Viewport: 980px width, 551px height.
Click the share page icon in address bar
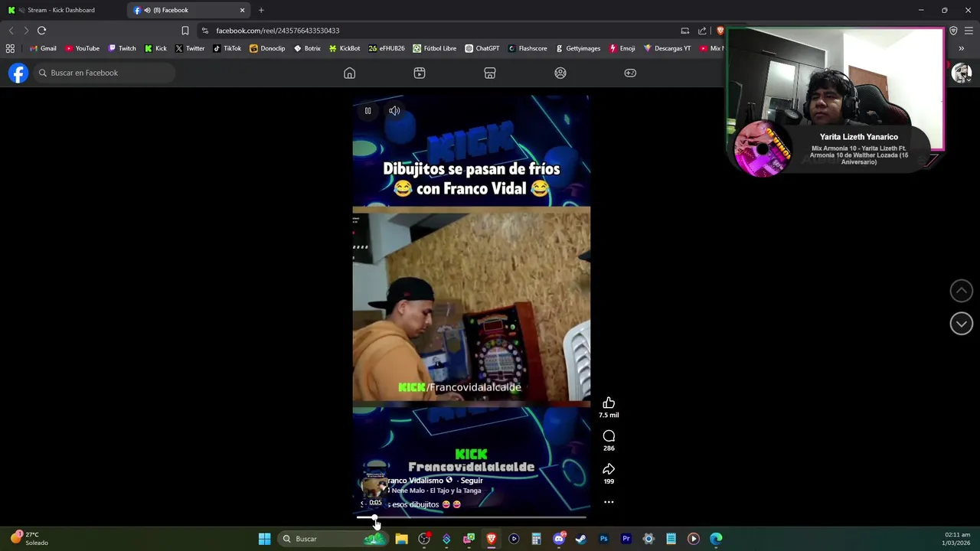[702, 31]
